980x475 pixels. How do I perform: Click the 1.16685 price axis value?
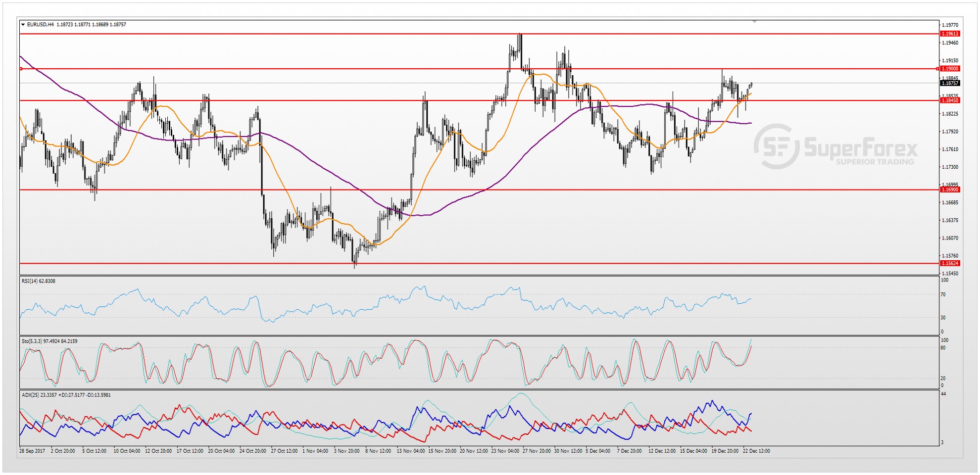[x=950, y=202]
